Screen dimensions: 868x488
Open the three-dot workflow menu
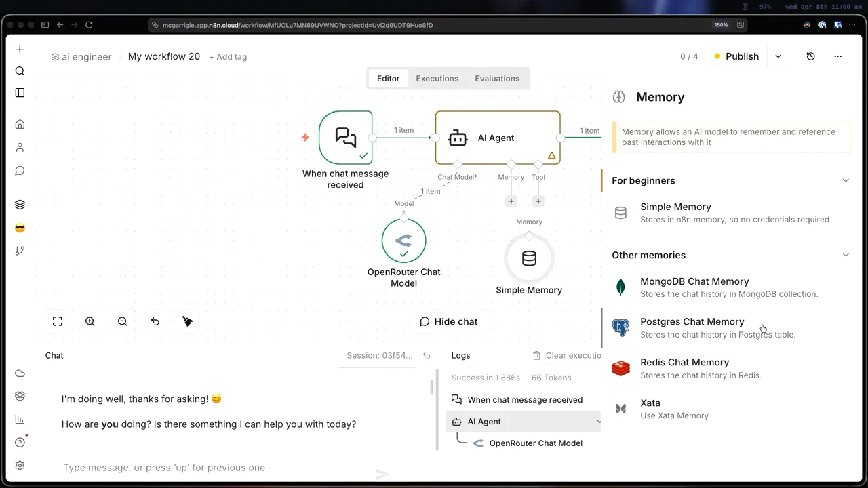pyautogui.click(x=837, y=56)
